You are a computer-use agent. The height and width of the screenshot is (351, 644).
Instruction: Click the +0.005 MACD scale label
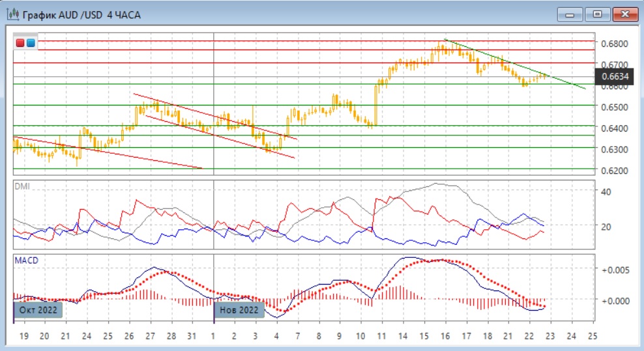point(616,270)
